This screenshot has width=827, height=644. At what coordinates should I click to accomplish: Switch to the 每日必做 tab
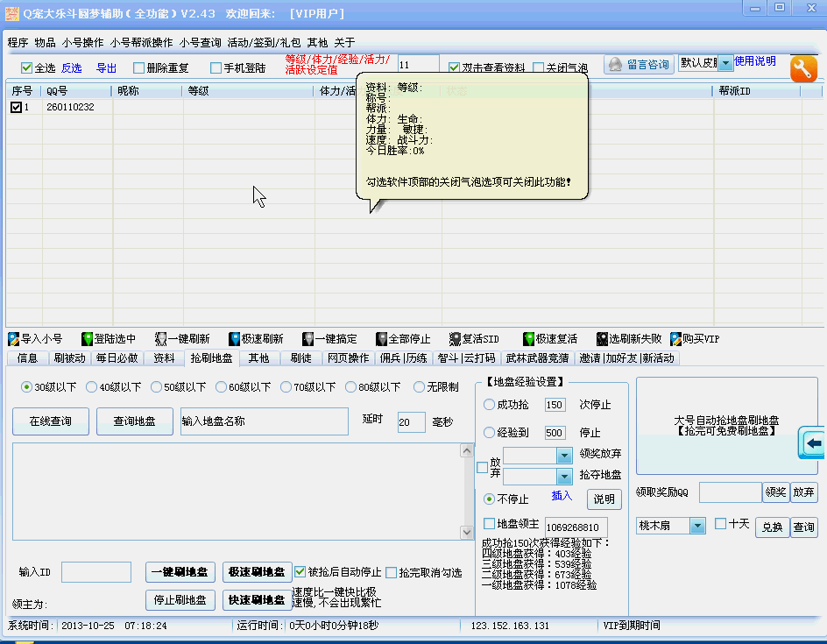tap(117, 358)
